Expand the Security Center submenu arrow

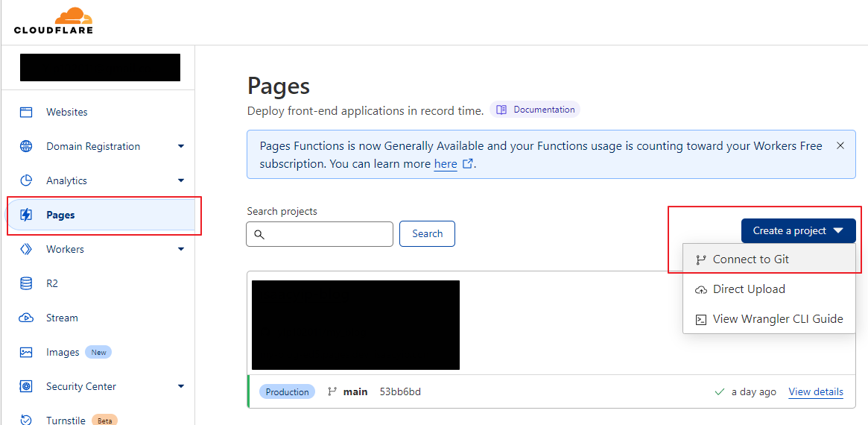click(181, 387)
